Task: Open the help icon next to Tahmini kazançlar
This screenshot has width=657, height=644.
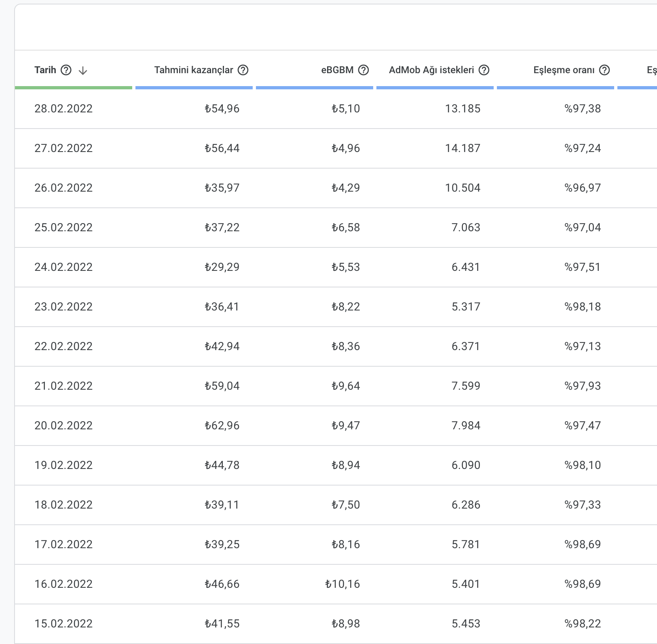Action: pyautogui.click(x=243, y=70)
